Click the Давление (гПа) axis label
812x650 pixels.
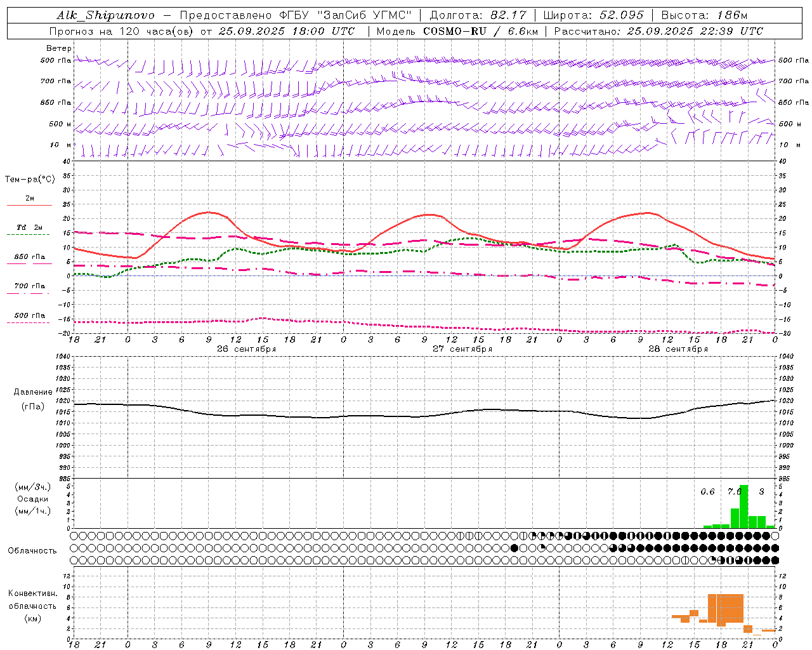point(33,399)
